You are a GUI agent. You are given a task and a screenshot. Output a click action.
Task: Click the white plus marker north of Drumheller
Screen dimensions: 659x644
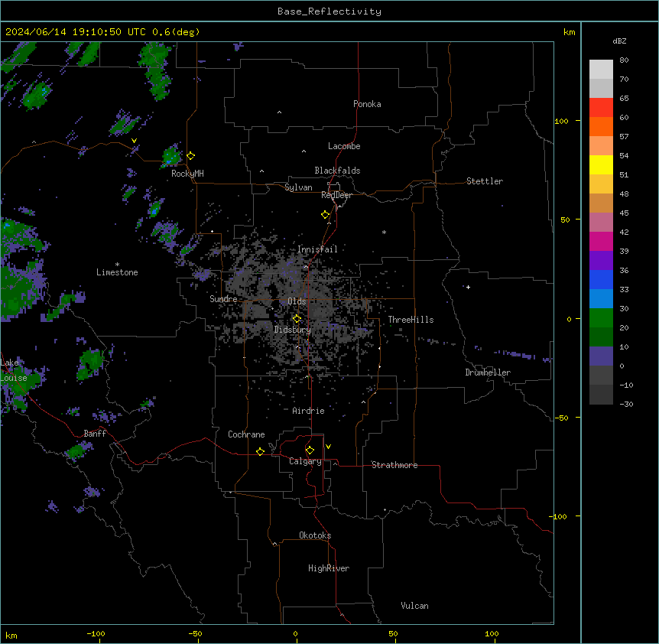(468, 287)
